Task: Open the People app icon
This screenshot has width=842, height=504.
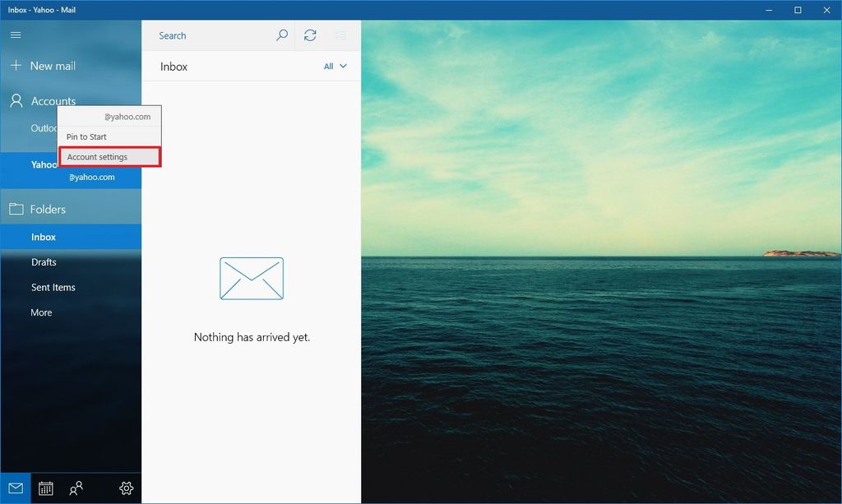Action: click(76, 488)
